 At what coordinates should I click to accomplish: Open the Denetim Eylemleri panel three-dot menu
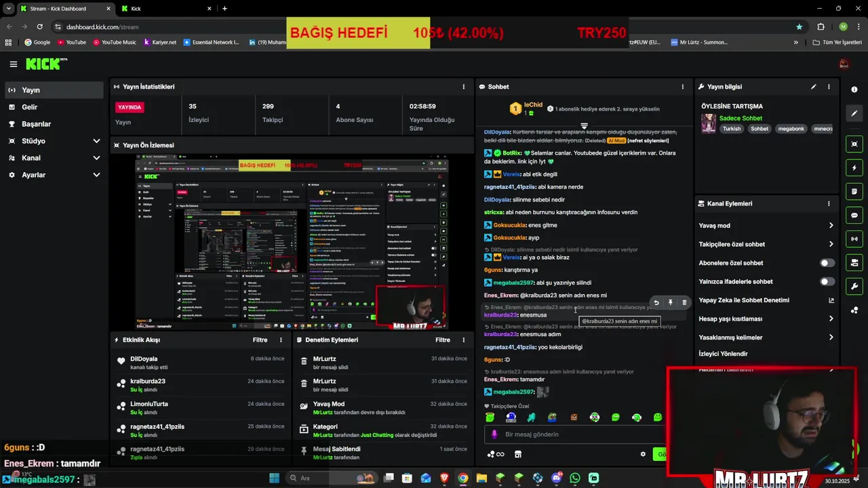click(x=464, y=340)
